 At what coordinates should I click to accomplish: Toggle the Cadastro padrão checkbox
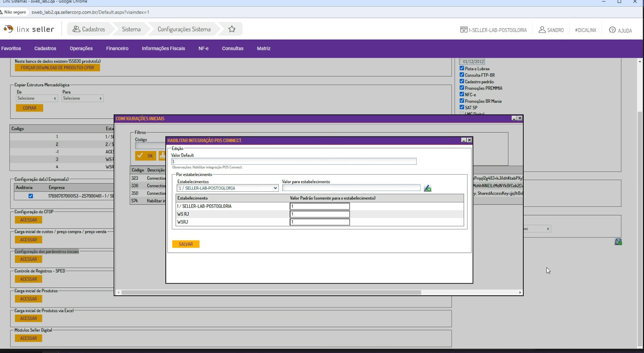click(x=462, y=81)
